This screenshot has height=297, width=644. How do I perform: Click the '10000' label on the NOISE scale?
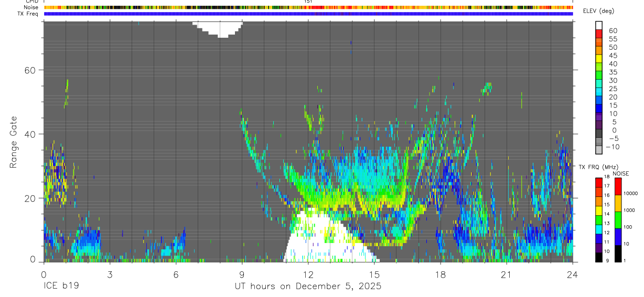[631, 193]
